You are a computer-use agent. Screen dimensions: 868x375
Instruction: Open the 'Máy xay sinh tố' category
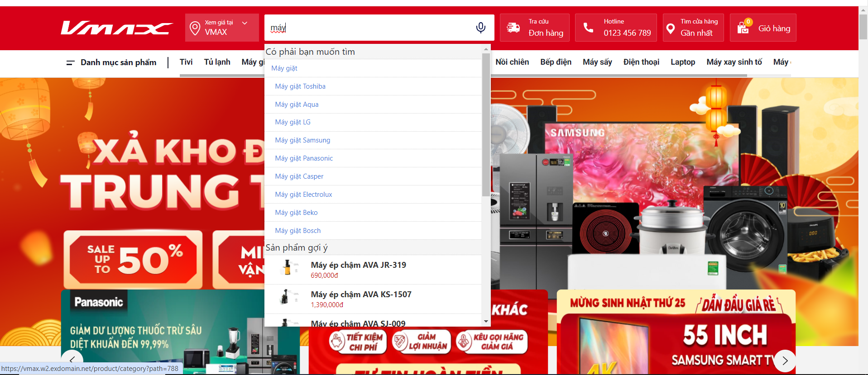734,62
